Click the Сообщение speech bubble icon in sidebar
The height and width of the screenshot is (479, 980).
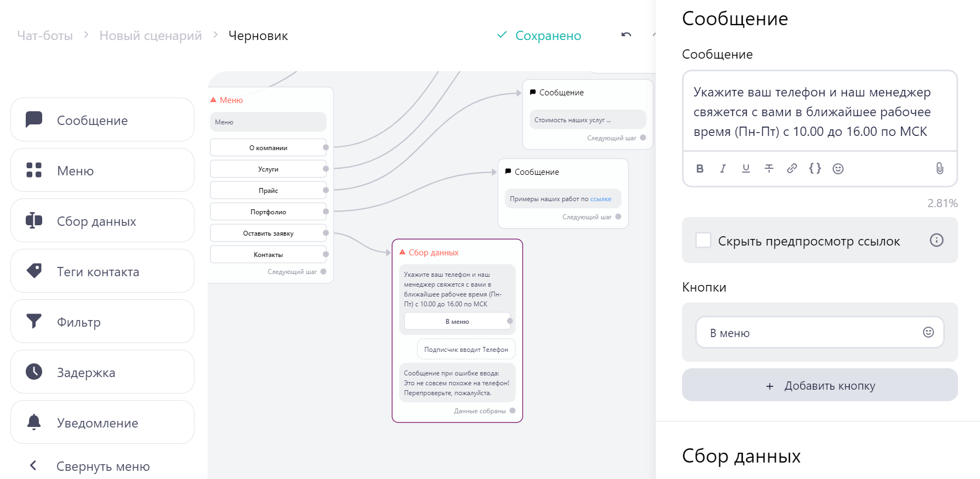pos(34,119)
